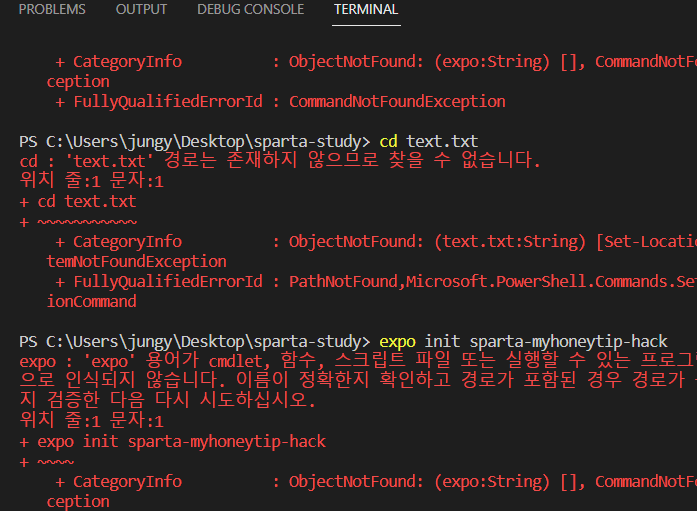Viewport: 697px width, 511px height.
Task: Click the 'PathNotFound,Microsoft.PowerShell.Commands' error text
Action: coord(493,281)
